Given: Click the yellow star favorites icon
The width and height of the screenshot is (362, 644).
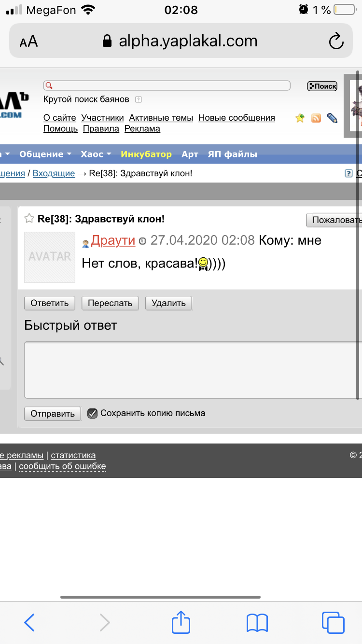Looking at the screenshot, I should tap(300, 118).
